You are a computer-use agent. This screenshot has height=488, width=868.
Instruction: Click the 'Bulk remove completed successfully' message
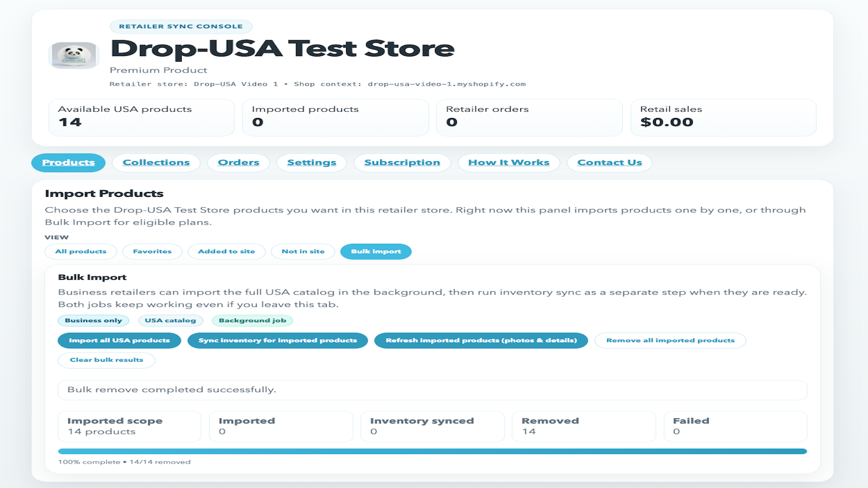pos(432,390)
